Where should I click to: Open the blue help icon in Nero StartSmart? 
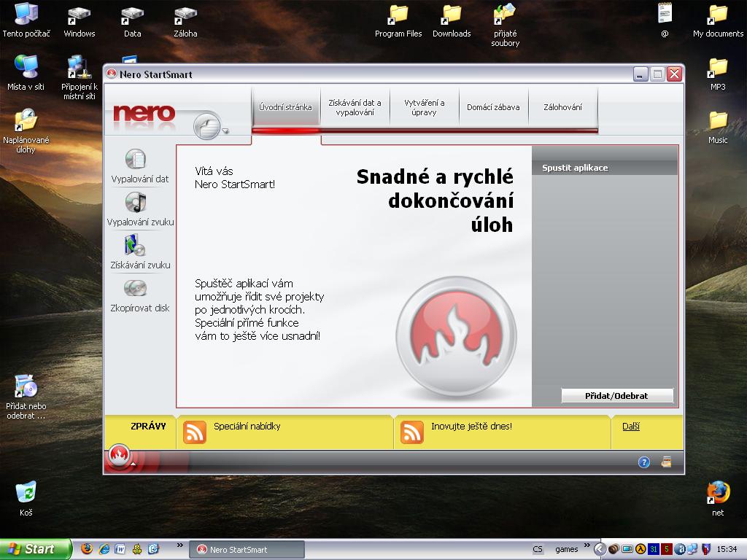[644, 462]
